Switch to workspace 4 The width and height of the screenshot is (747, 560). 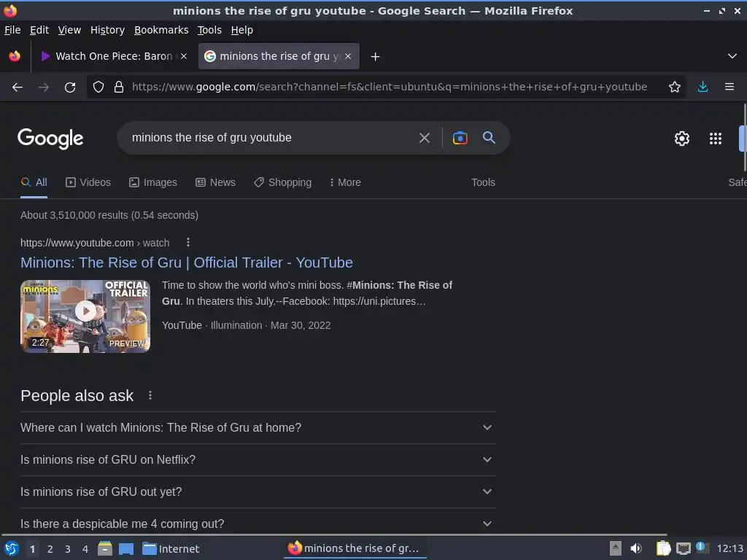tap(85, 549)
